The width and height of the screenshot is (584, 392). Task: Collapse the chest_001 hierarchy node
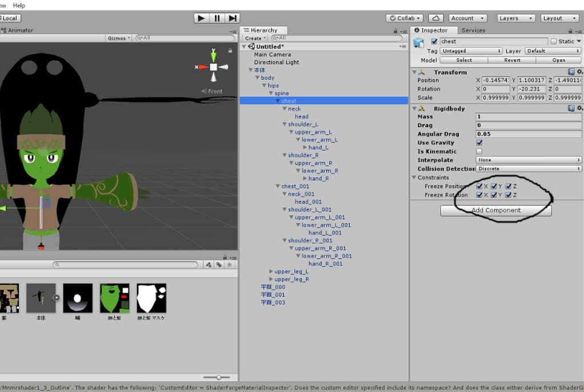(x=278, y=186)
